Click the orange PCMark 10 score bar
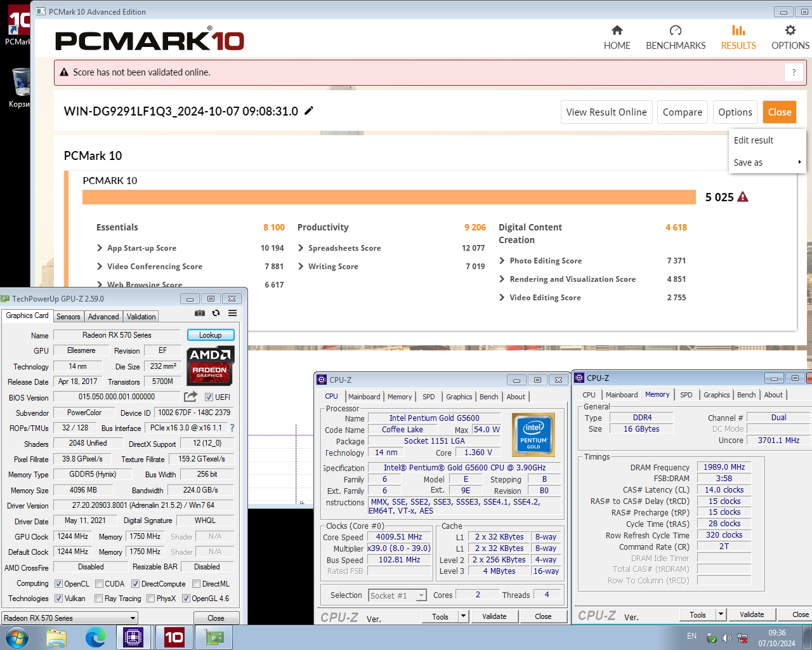 pyautogui.click(x=389, y=197)
